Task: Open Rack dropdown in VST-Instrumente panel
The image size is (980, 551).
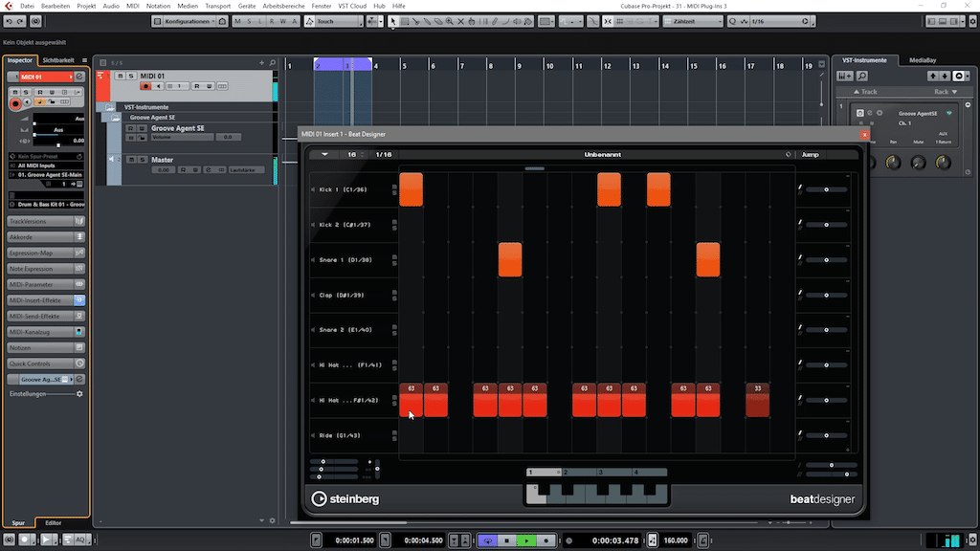Action: 946,92
